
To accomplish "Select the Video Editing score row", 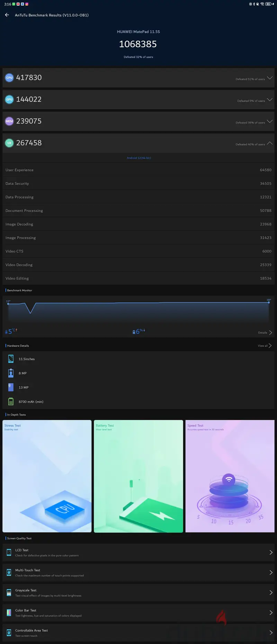I will pos(138,278).
